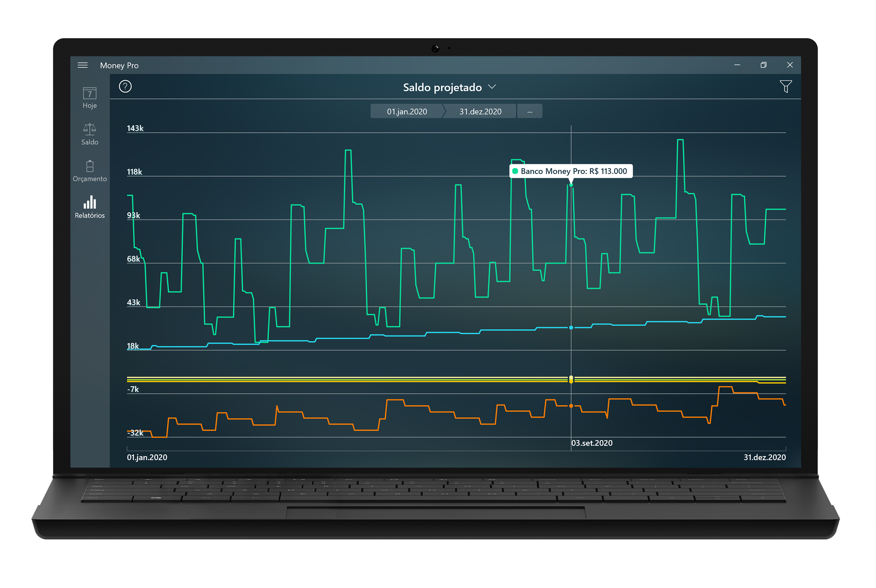This screenshot has width=876, height=588.
Task: Click the green data point on marker line
Action: (571, 185)
